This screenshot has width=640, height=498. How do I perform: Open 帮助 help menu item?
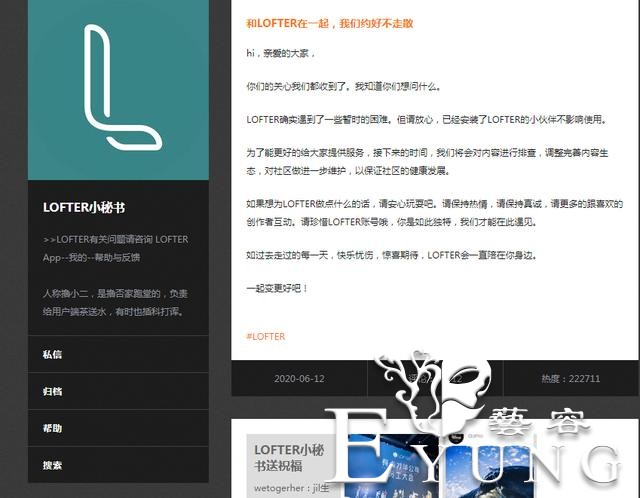click(118, 428)
